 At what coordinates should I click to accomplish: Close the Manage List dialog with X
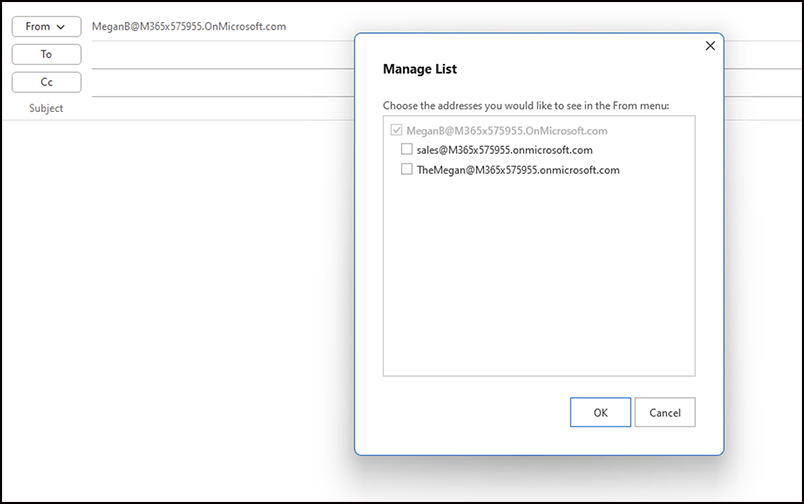(x=710, y=46)
